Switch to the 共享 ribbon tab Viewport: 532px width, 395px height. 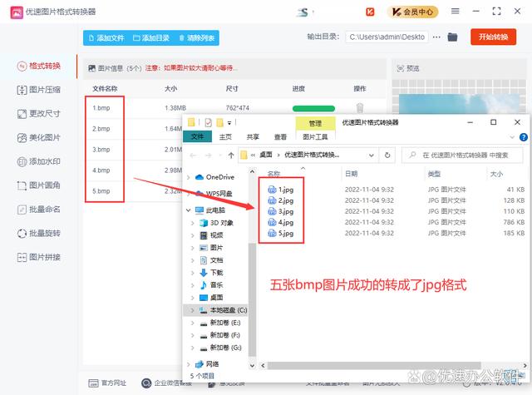click(x=253, y=136)
